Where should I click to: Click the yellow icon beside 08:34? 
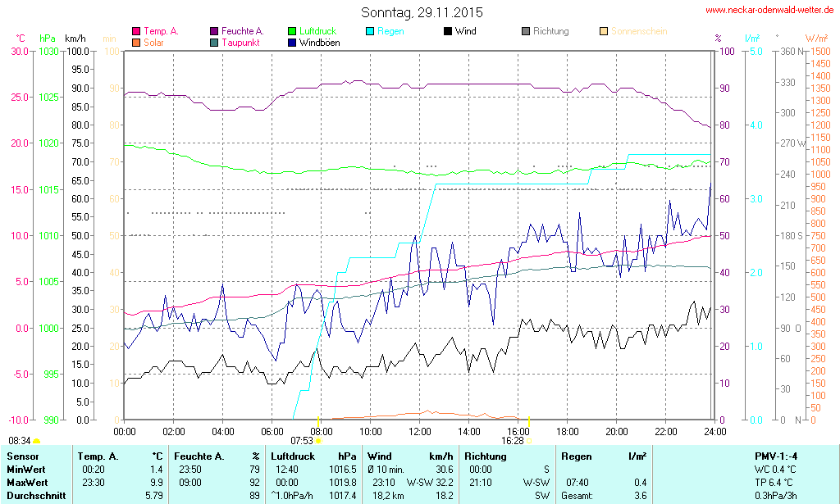coord(37,442)
